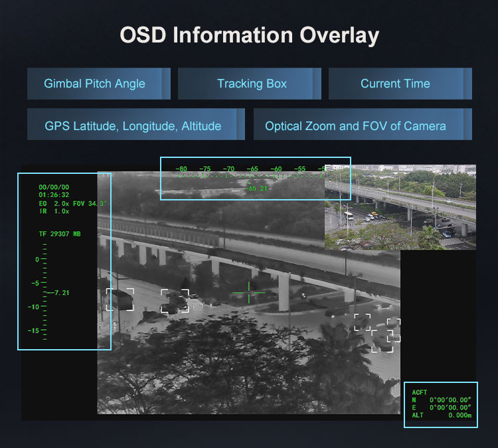Click the -65.21 yaw scale indicator
The image size is (498, 448).
(x=256, y=188)
